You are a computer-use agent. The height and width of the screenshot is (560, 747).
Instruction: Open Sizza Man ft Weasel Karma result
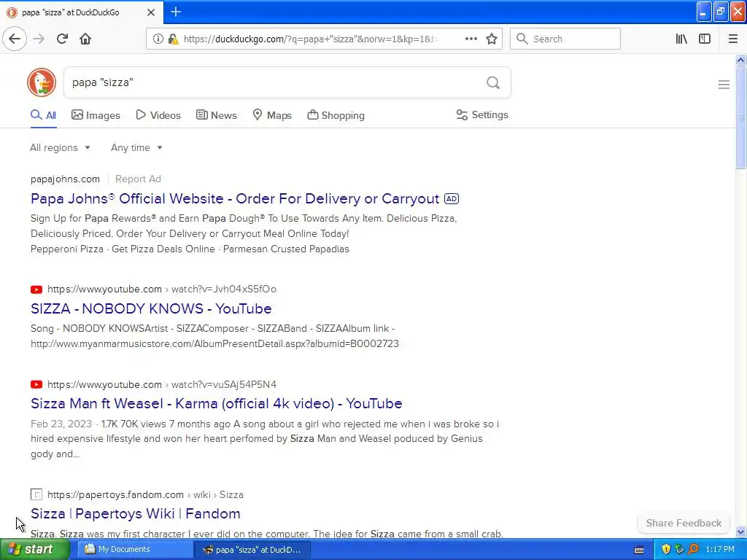pos(216,403)
